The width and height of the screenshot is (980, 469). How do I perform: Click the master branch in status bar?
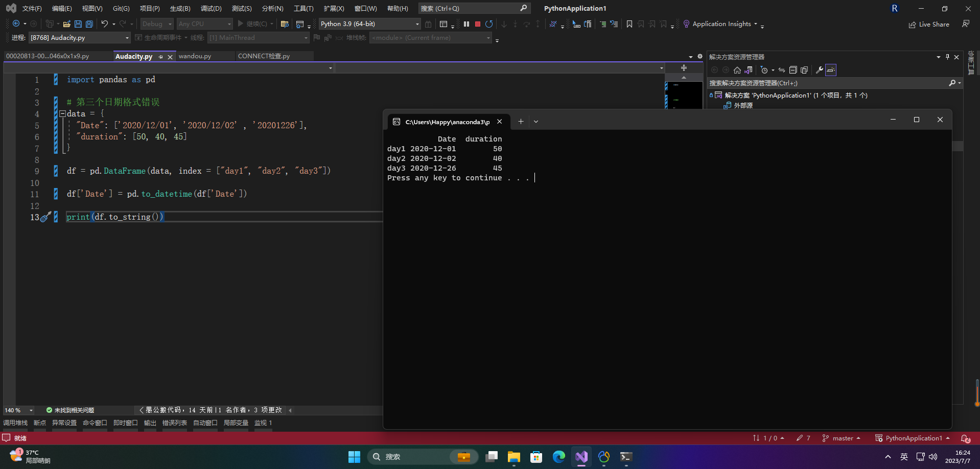click(841, 438)
